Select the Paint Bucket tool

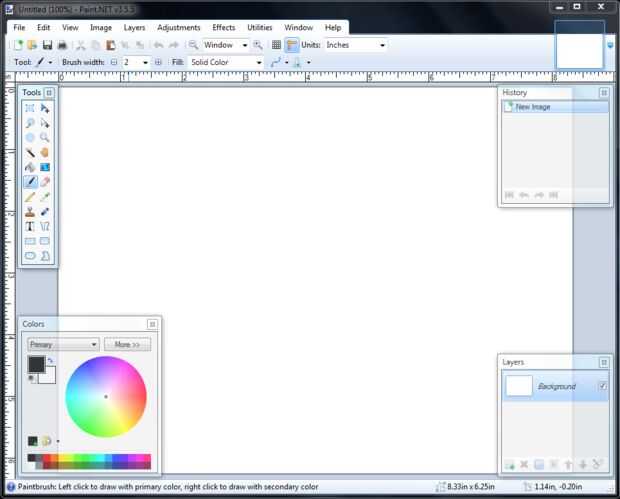tap(30, 167)
